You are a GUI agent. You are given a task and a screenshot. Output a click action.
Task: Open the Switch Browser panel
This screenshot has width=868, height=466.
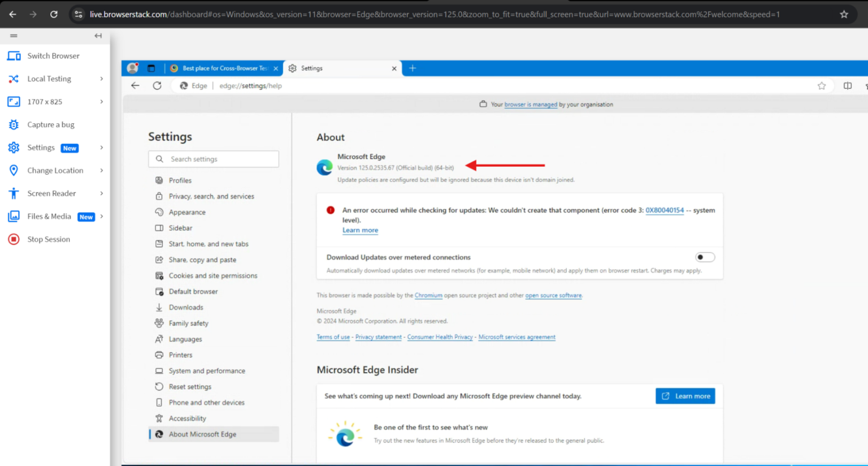pos(53,55)
